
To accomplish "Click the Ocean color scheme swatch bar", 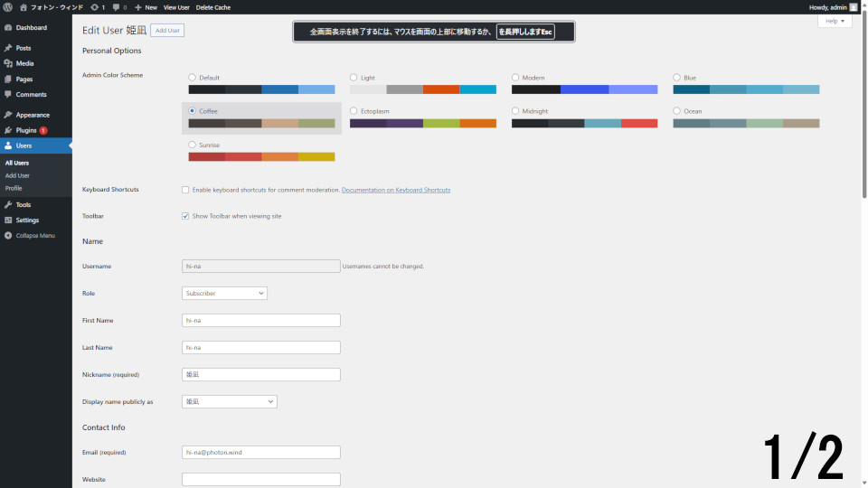I will pyautogui.click(x=746, y=123).
